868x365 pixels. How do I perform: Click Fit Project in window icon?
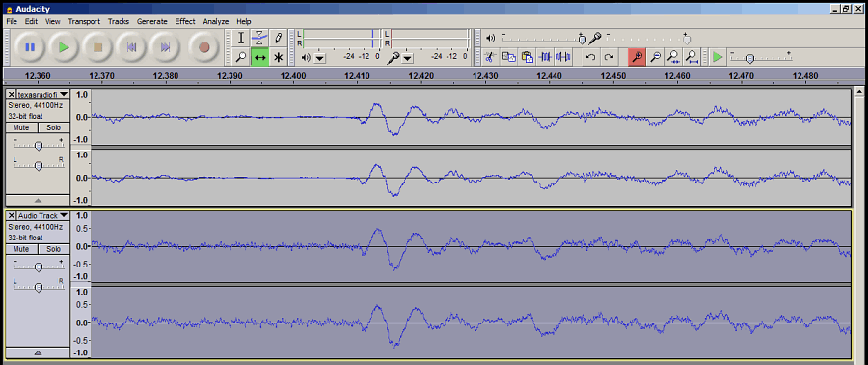click(x=692, y=57)
